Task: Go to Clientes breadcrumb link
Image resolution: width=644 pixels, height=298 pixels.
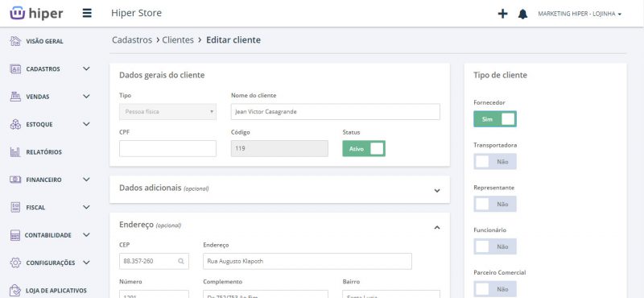Action: click(178, 40)
